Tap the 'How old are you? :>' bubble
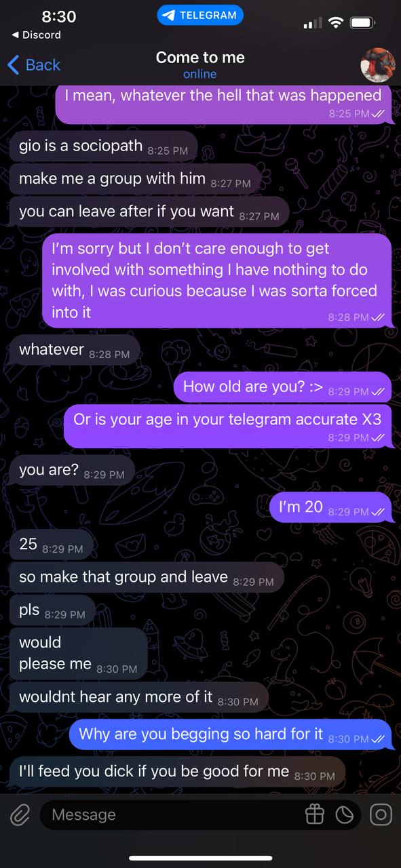The image size is (401, 868). [282, 387]
